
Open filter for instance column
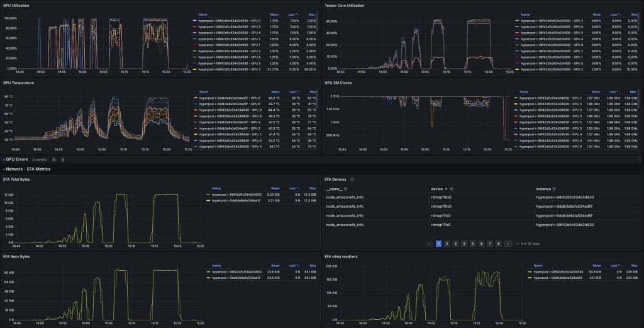click(553, 189)
